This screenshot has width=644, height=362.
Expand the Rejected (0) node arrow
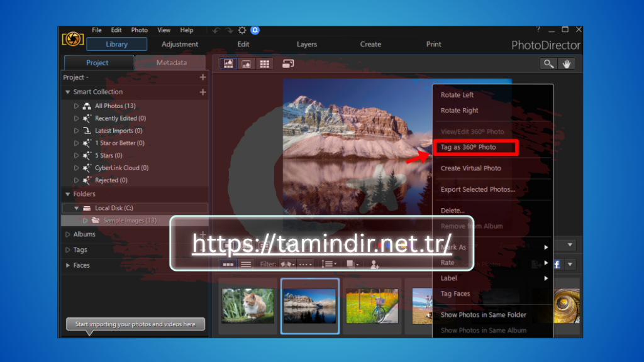(76, 180)
